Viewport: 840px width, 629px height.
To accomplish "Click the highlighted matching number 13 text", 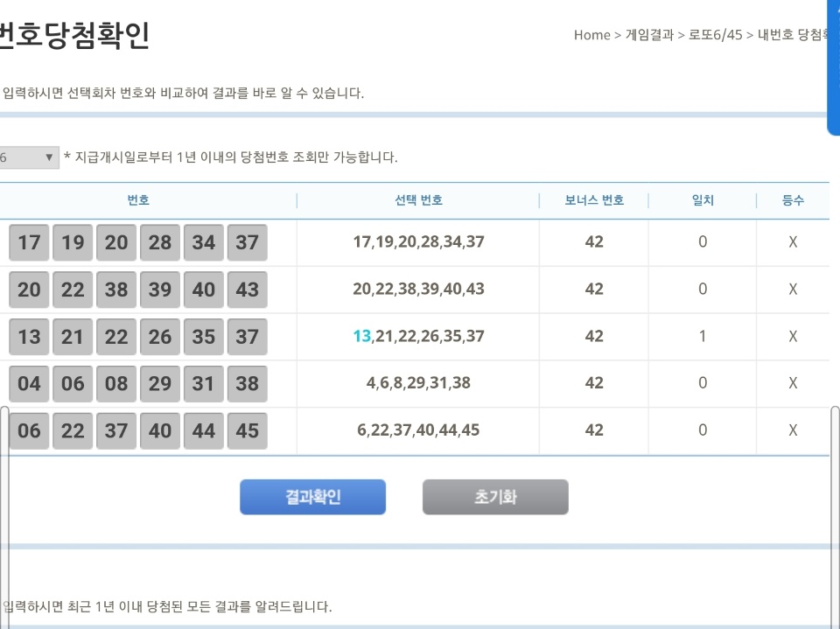I will click(x=362, y=337).
